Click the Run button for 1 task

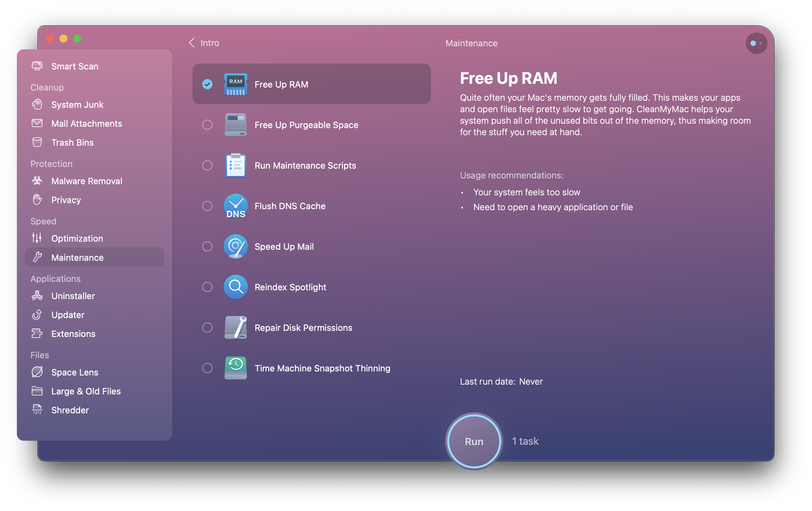click(x=474, y=441)
